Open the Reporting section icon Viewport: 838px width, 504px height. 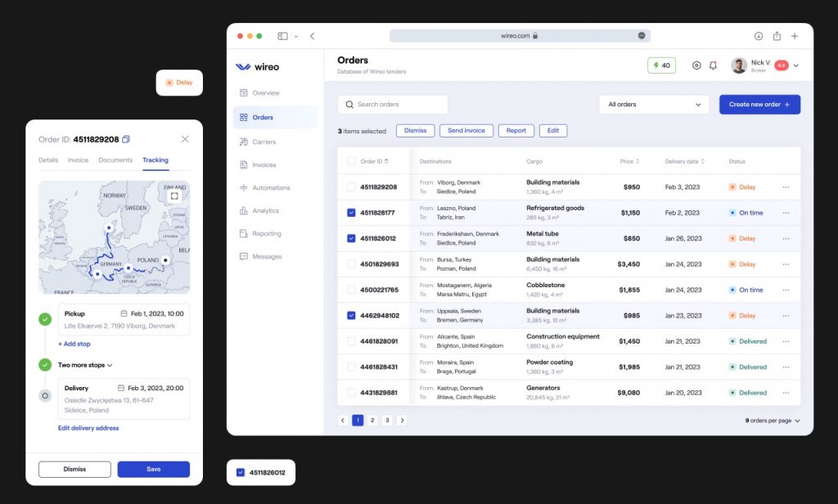click(244, 233)
